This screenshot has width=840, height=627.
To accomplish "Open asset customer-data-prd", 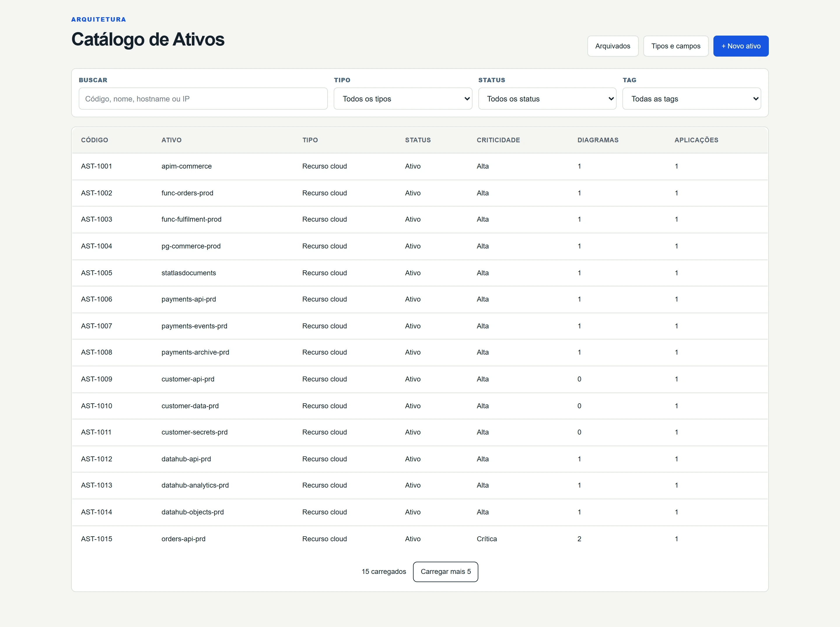I will (190, 406).
